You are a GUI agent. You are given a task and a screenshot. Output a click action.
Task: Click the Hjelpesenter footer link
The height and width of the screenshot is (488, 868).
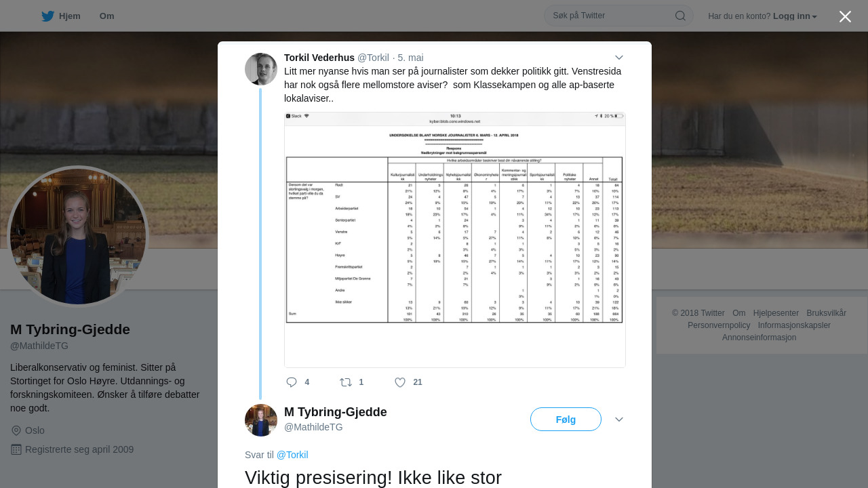coord(776,313)
